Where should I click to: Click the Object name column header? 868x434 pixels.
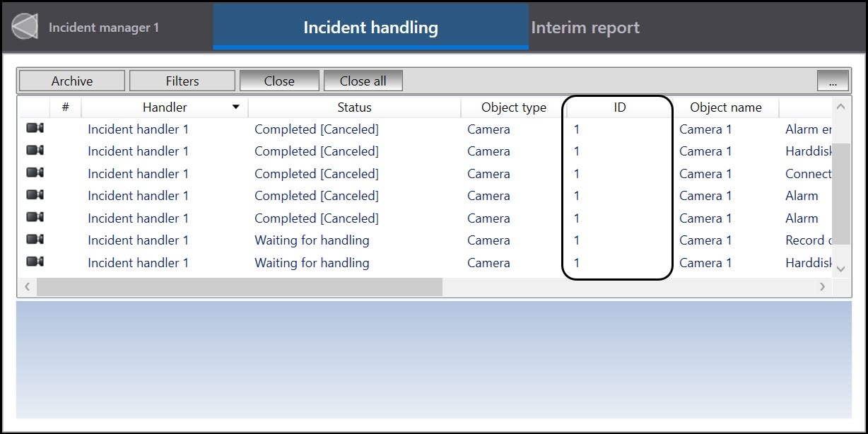(725, 107)
